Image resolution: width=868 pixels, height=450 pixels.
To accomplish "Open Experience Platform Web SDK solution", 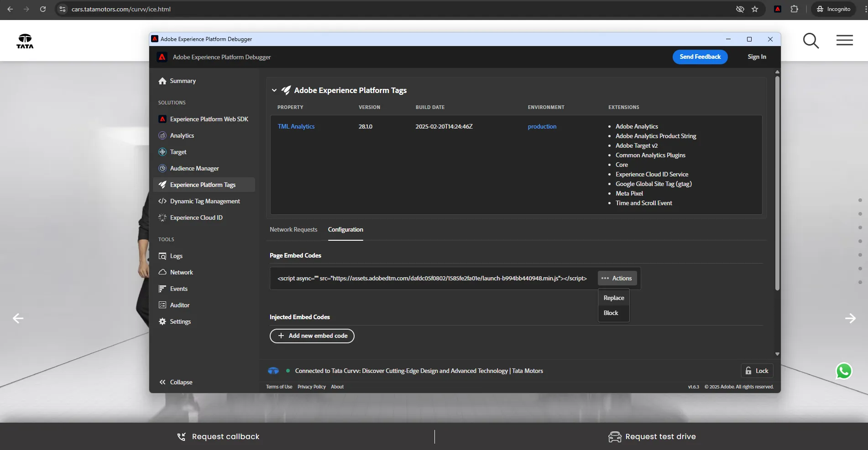I will [x=204, y=119].
